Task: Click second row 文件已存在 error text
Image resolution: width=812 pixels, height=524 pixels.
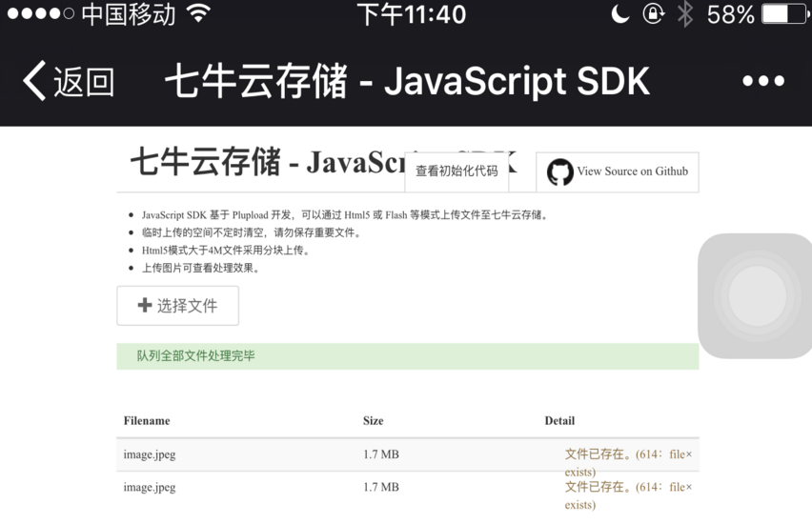Action: (x=624, y=495)
